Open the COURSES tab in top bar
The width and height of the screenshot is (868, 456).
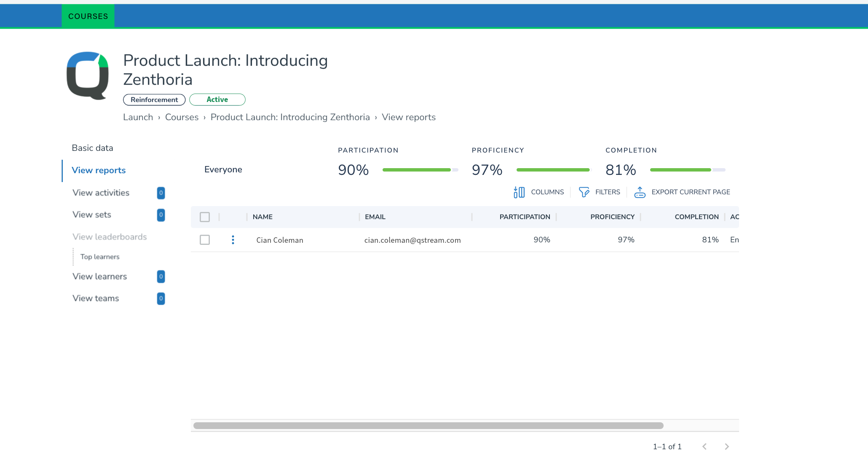click(88, 16)
